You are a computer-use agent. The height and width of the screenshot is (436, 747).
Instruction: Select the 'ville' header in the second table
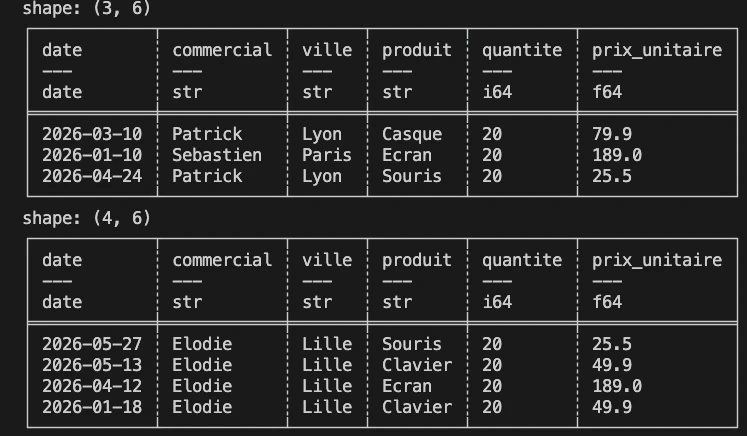pyautogui.click(x=327, y=260)
